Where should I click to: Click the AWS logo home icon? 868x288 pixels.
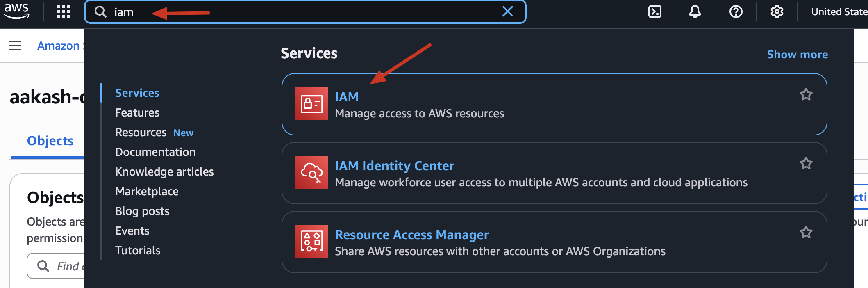click(x=16, y=11)
